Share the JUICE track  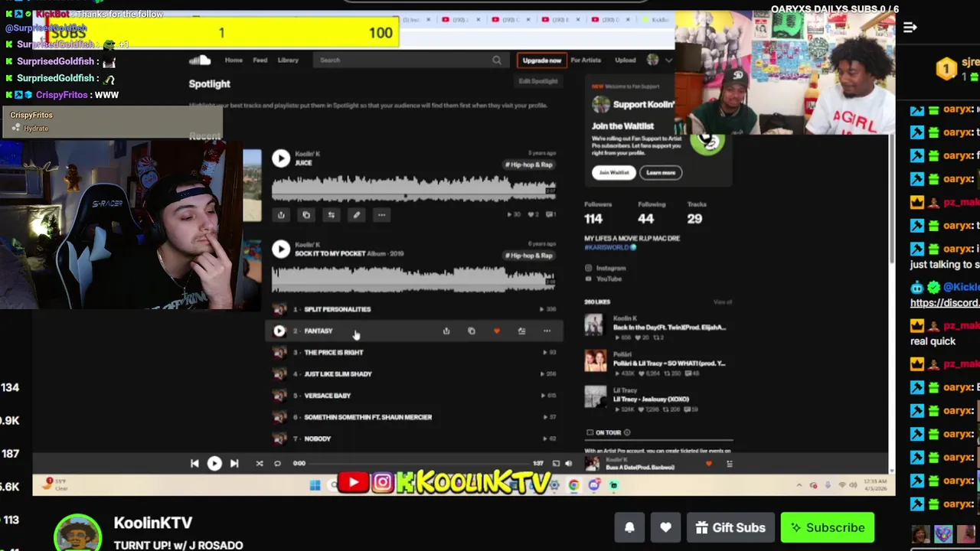[x=281, y=215]
